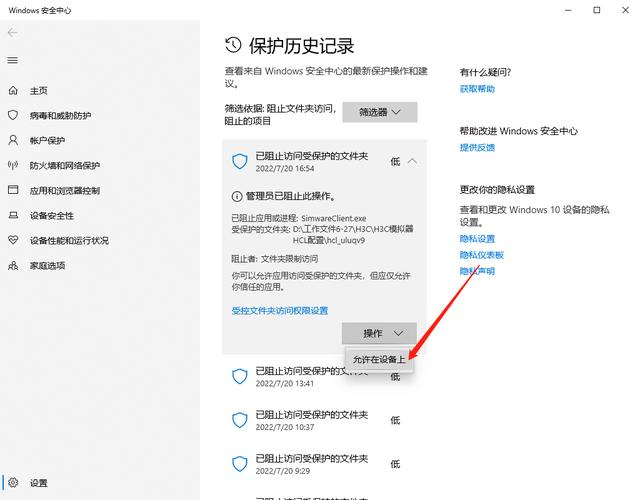Maximize the Windows 安全中心 window
The image size is (640, 500).
[x=597, y=10]
